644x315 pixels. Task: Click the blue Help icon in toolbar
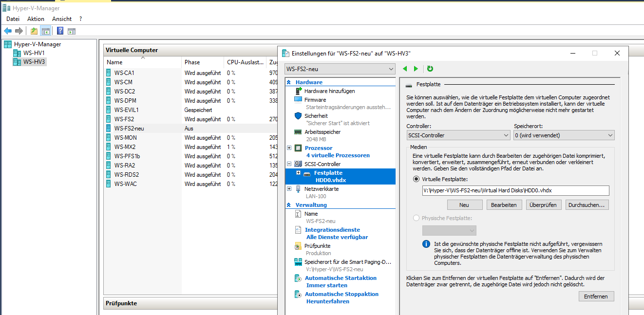(60, 31)
